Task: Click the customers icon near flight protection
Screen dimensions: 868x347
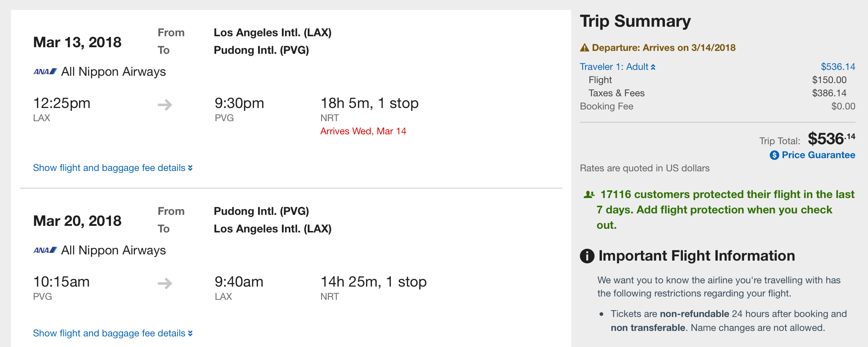Action: click(589, 194)
